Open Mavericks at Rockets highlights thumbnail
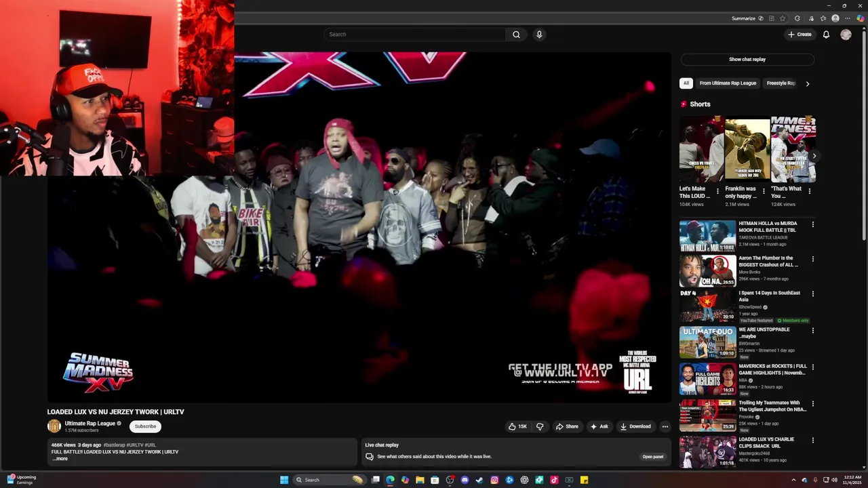Viewport: 868px width, 488px height. coord(707,379)
